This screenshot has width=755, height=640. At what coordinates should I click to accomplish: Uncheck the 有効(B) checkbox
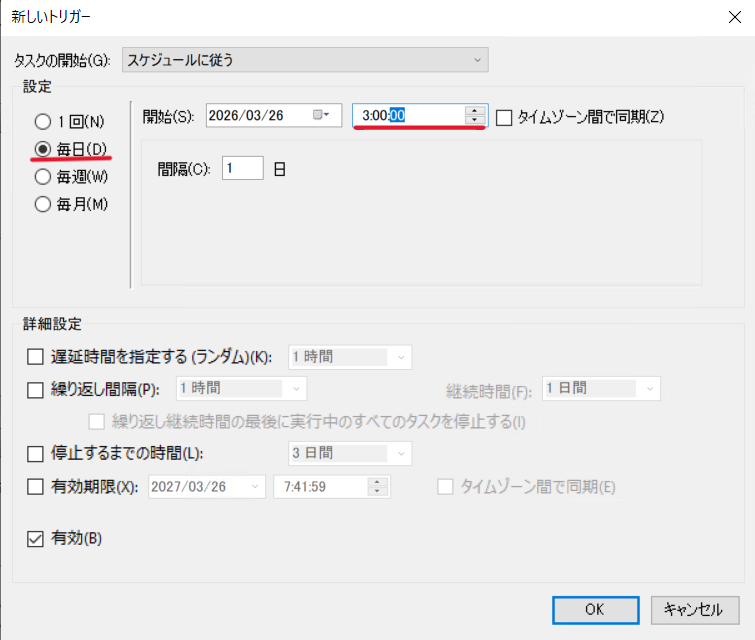tap(36, 539)
